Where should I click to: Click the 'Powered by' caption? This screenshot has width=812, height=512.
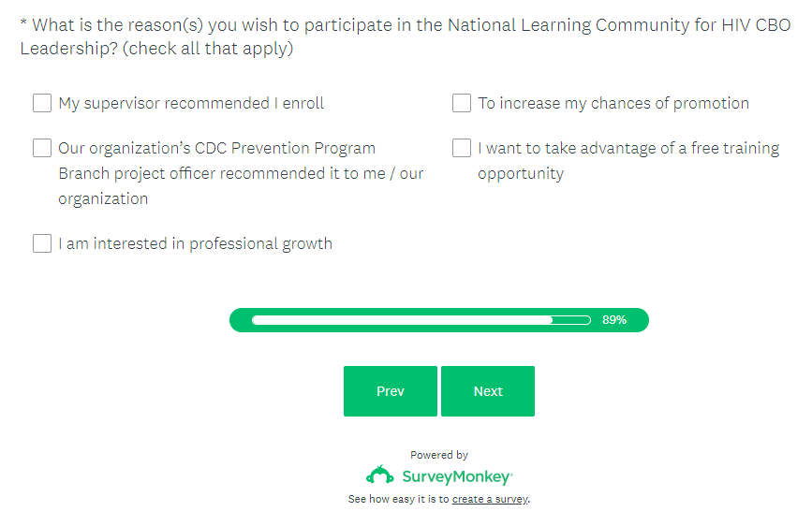pos(439,455)
